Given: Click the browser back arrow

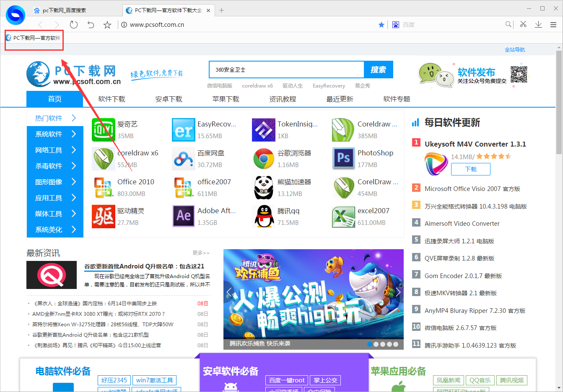Looking at the screenshot, I should [x=41, y=25].
